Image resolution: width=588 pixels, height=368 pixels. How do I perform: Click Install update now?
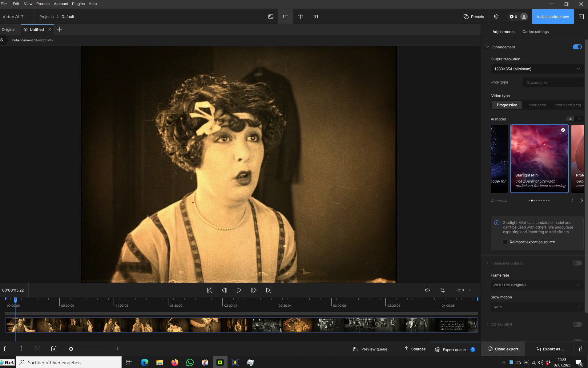point(553,17)
